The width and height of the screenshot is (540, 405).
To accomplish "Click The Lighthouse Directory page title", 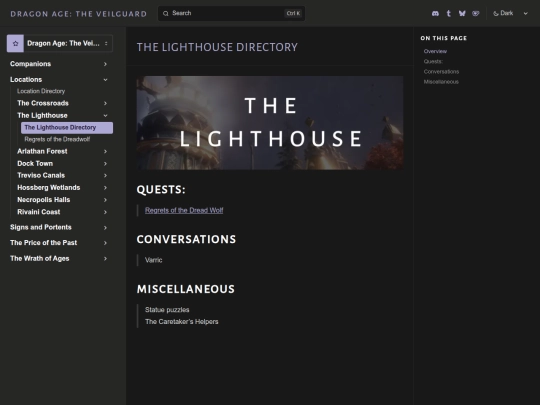I will click(217, 47).
